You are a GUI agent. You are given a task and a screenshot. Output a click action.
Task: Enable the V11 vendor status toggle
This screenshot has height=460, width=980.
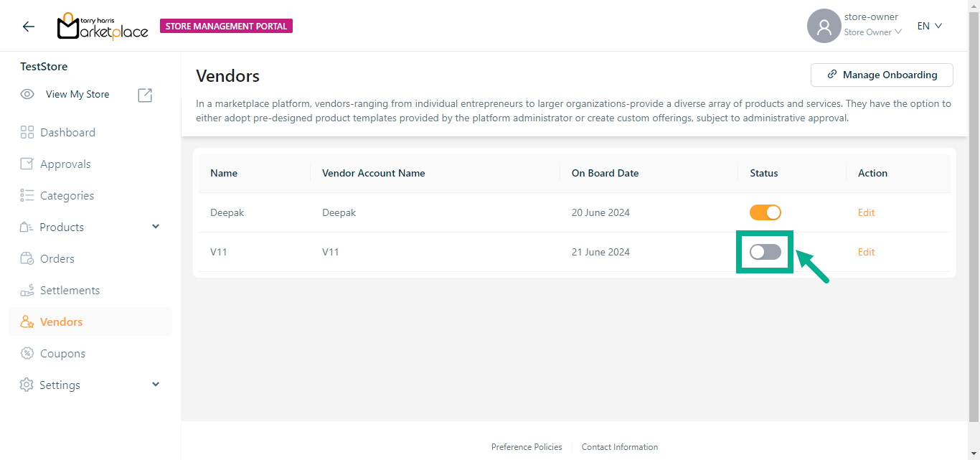coord(765,252)
